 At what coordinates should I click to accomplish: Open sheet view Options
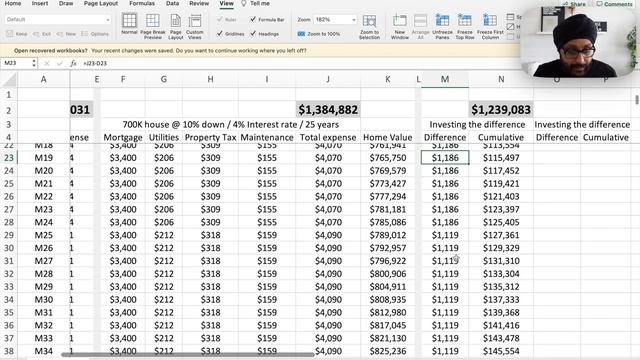pyautogui.click(x=95, y=34)
